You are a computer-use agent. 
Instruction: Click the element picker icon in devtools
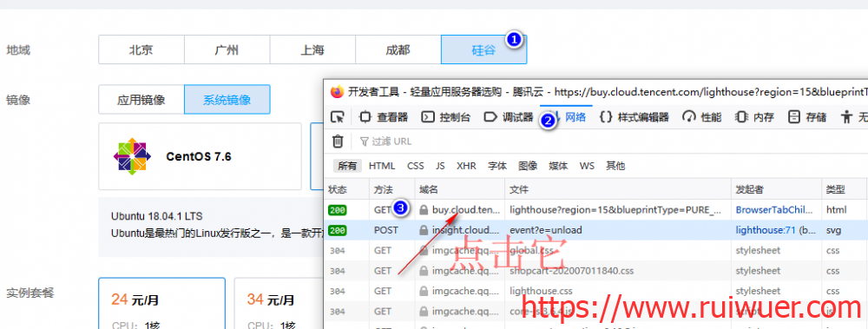point(337,117)
